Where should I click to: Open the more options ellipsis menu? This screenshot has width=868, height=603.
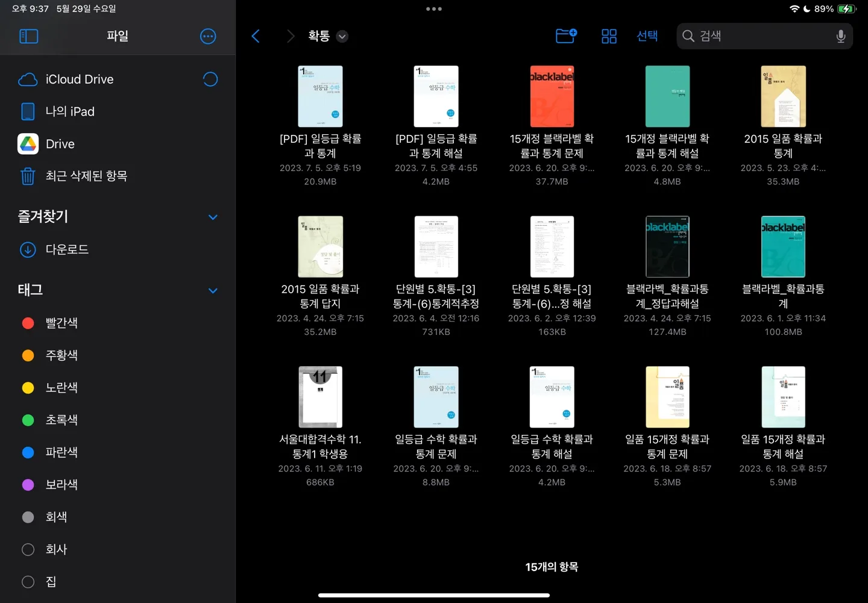(x=208, y=36)
